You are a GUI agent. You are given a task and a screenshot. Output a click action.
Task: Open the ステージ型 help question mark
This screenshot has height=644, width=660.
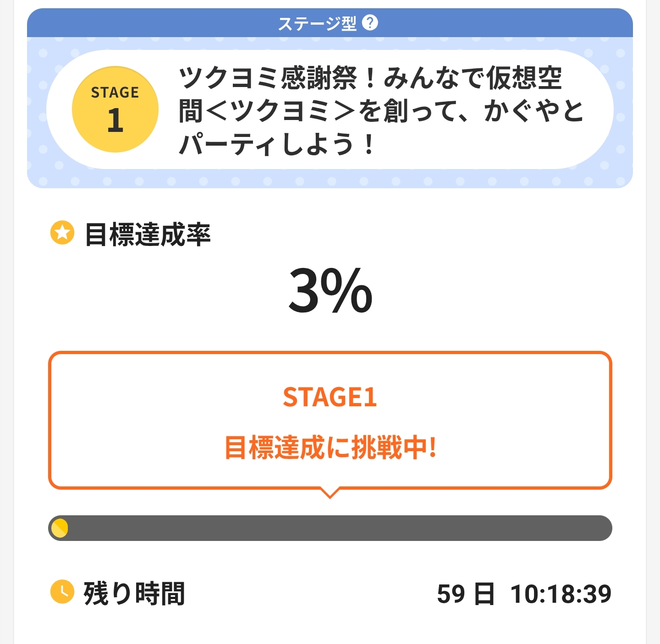click(x=370, y=22)
